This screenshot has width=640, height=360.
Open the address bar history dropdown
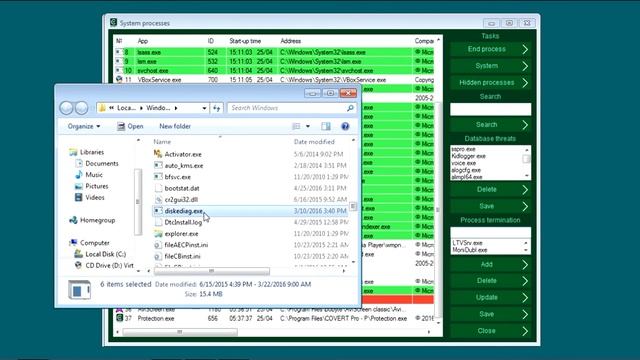click(x=204, y=108)
